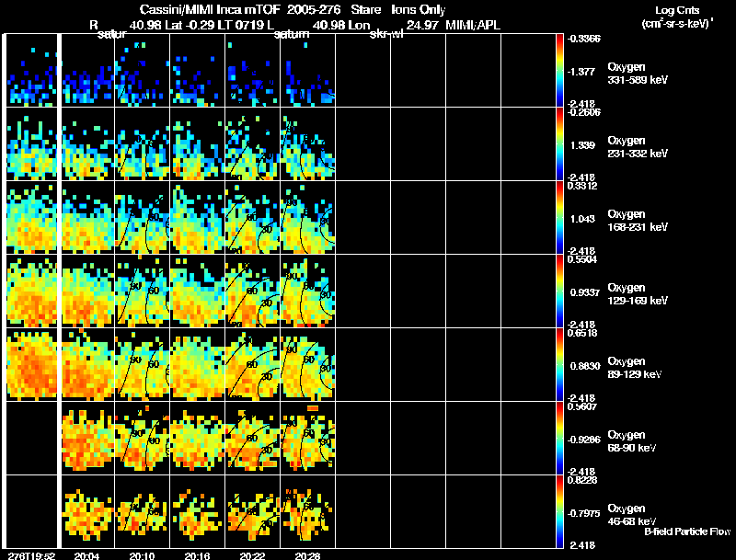Click the '20:10' time axis label
736x560 pixels.
(x=143, y=556)
